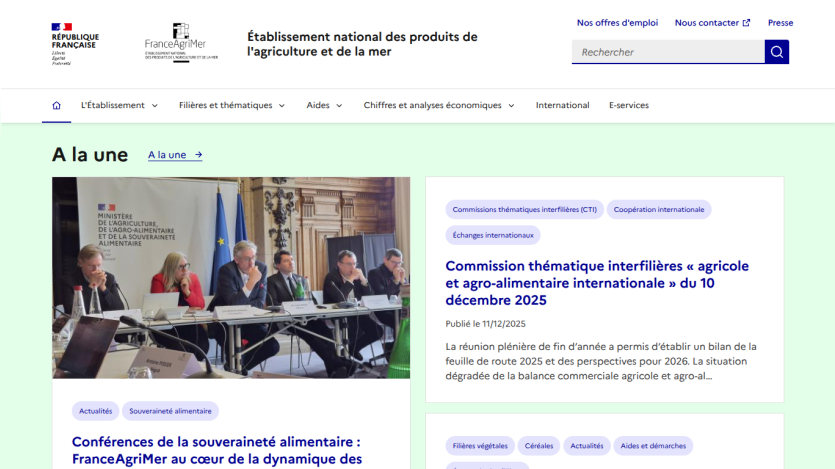Select the Céréales tag
The height and width of the screenshot is (469, 835).
point(538,446)
